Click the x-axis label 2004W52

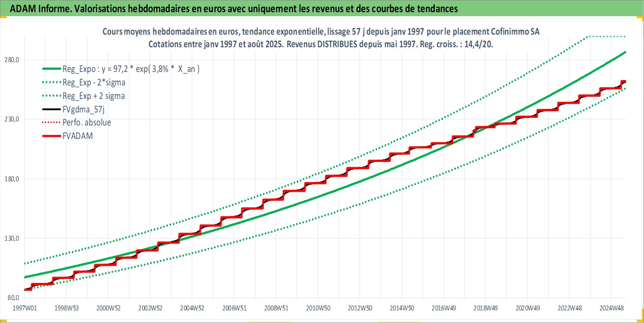[192, 308]
